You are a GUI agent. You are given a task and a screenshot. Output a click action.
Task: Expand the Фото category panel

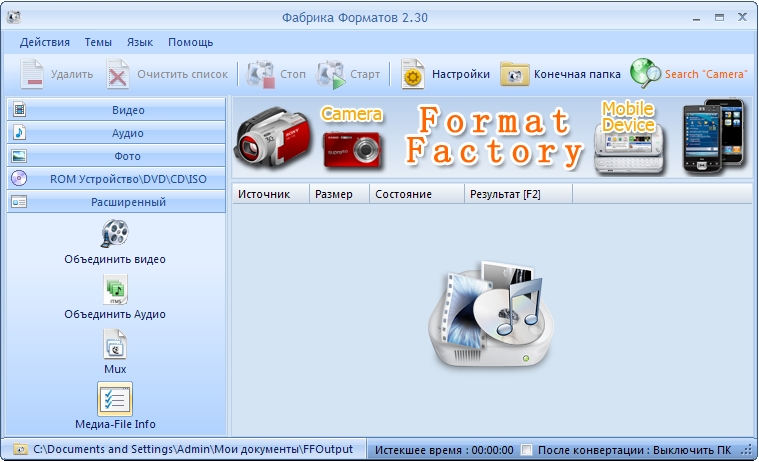click(115, 156)
